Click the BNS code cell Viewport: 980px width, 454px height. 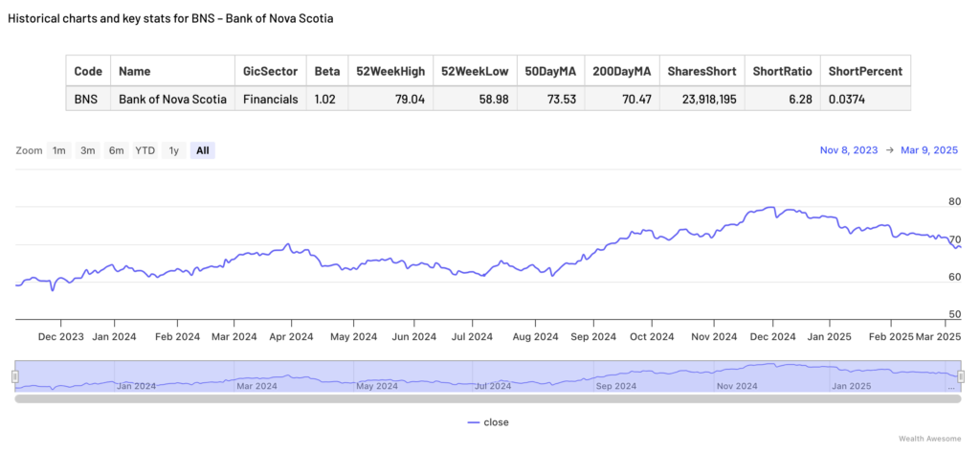coord(88,99)
